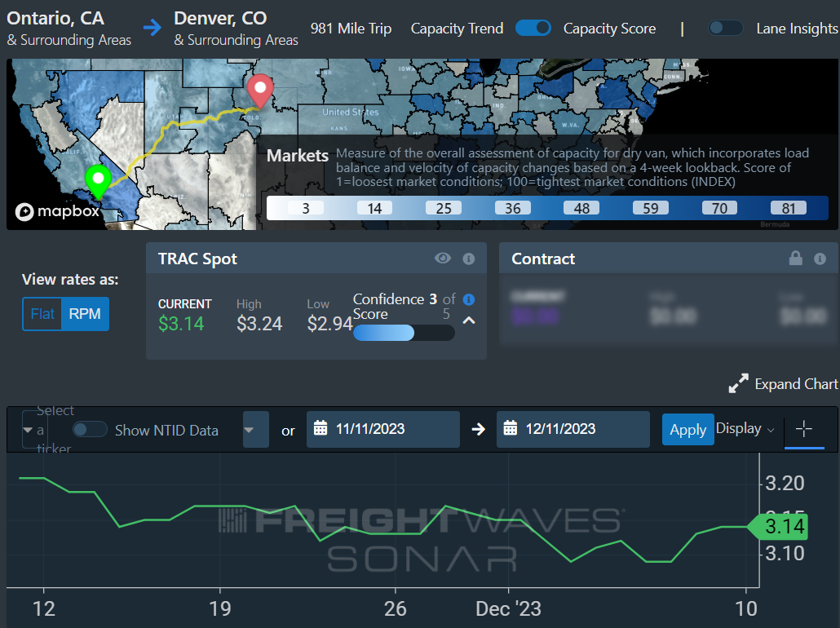Click the 3.14 price tag on chart
Image resolution: width=840 pixels, height=628 pixels.
778,526
